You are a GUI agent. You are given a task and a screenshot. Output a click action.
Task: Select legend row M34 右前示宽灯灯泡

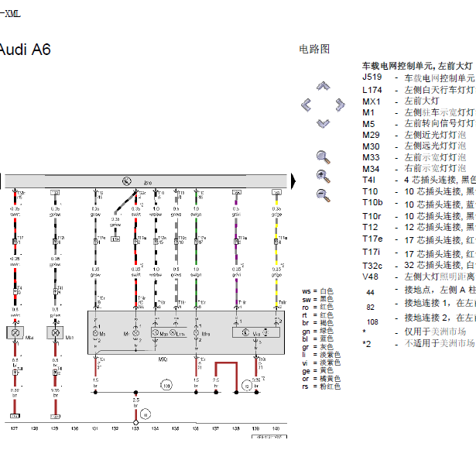click(414, 169)
